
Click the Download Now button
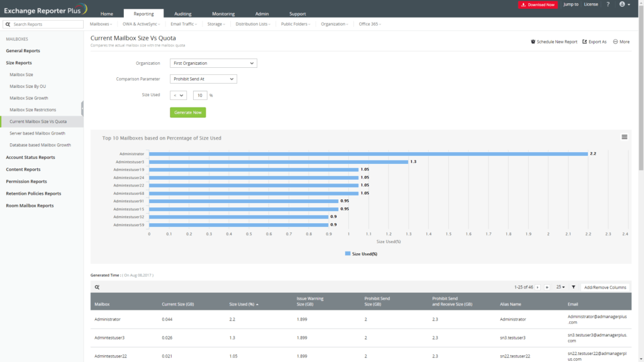click(538, 4)
